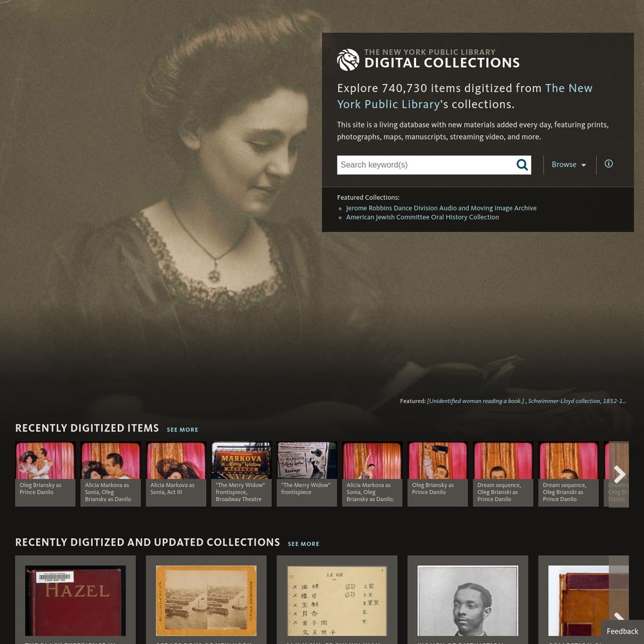
Task: Open the red Hazel book cover collection
Action: 75,600
